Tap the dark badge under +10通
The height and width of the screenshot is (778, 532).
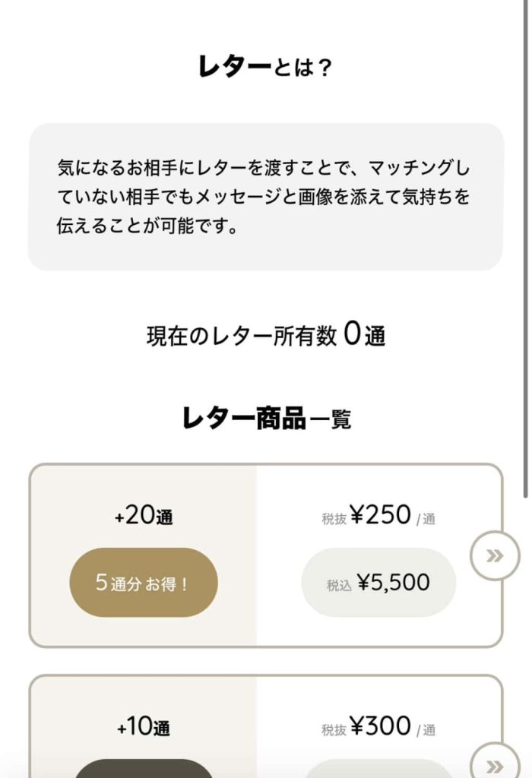click(144, 769)
